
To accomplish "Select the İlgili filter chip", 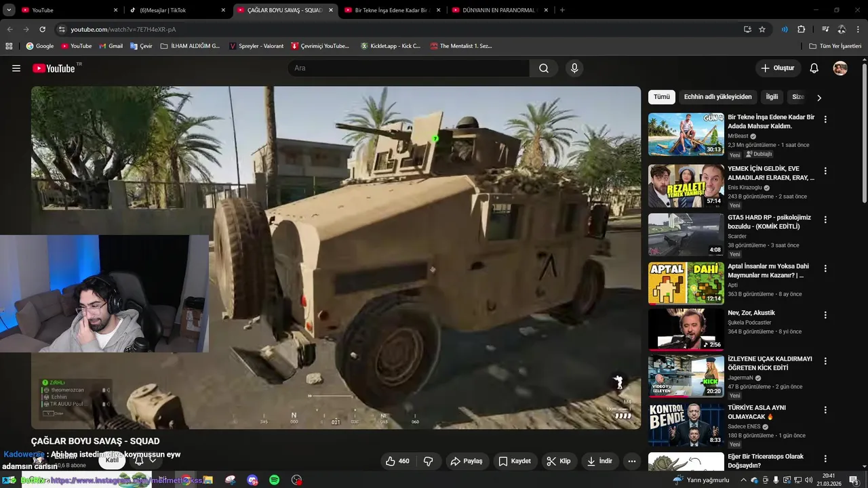I will (772, 97).
